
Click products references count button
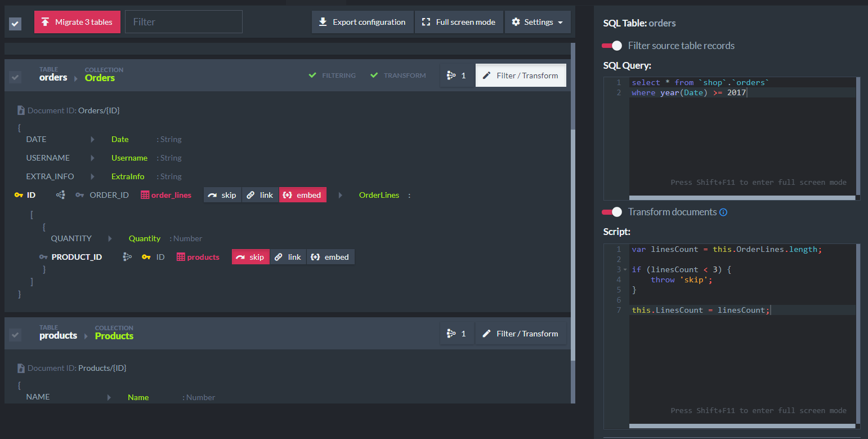pyautogui.click(x=457, y=333)
